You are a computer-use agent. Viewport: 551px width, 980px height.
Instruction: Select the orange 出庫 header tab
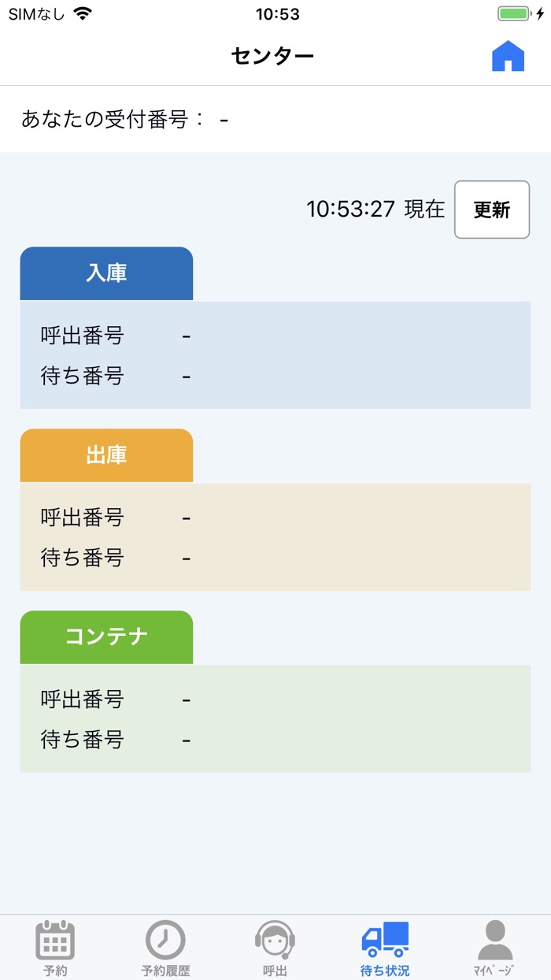click(x=106, y=455)
